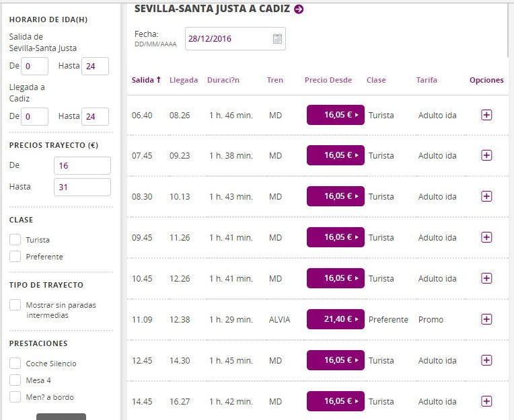This screenshot has height=420, width=514.
Task: Sort results by Llegada column header
Action: coord(184,80)
